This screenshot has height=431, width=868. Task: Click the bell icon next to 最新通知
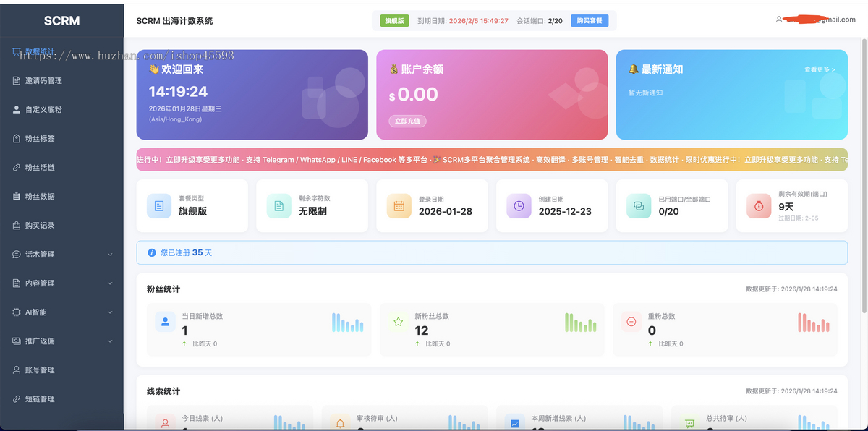click(x=633, y=69)
